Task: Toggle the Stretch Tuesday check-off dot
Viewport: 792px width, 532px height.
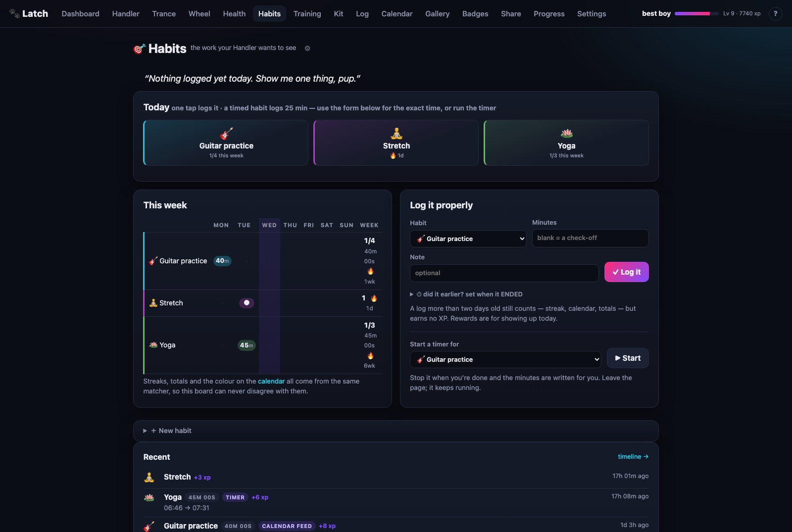Action: [247, 303]
